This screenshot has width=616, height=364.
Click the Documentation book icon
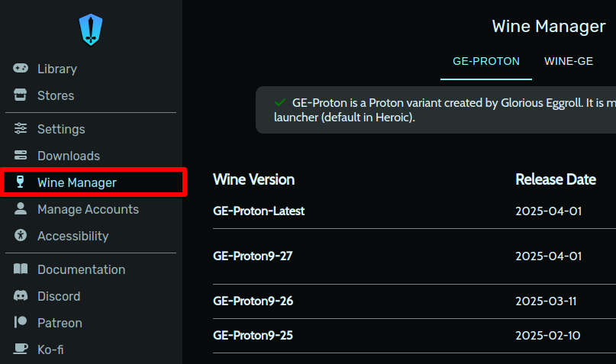[21, 269]
